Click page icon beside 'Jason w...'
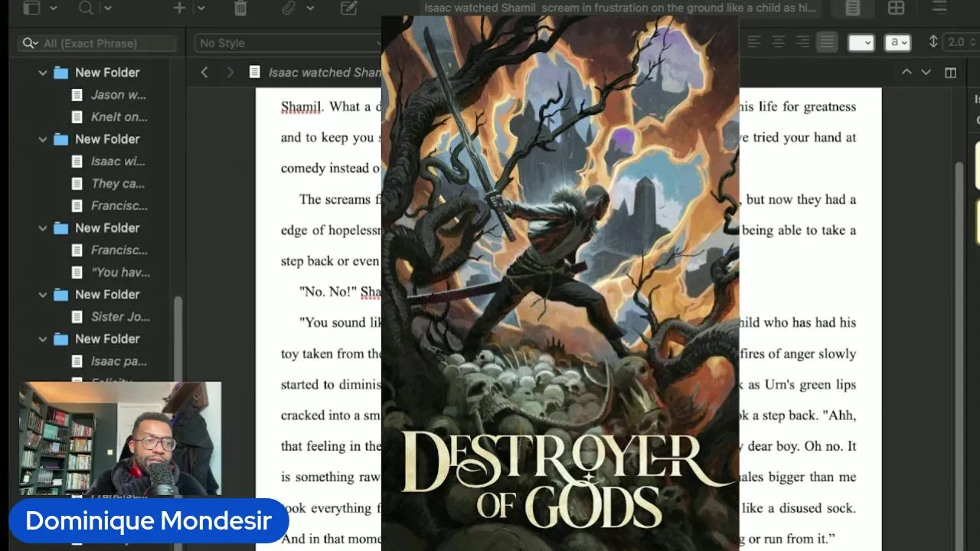The height and width of the screenshot is (551, 980). tap(77, 95)
